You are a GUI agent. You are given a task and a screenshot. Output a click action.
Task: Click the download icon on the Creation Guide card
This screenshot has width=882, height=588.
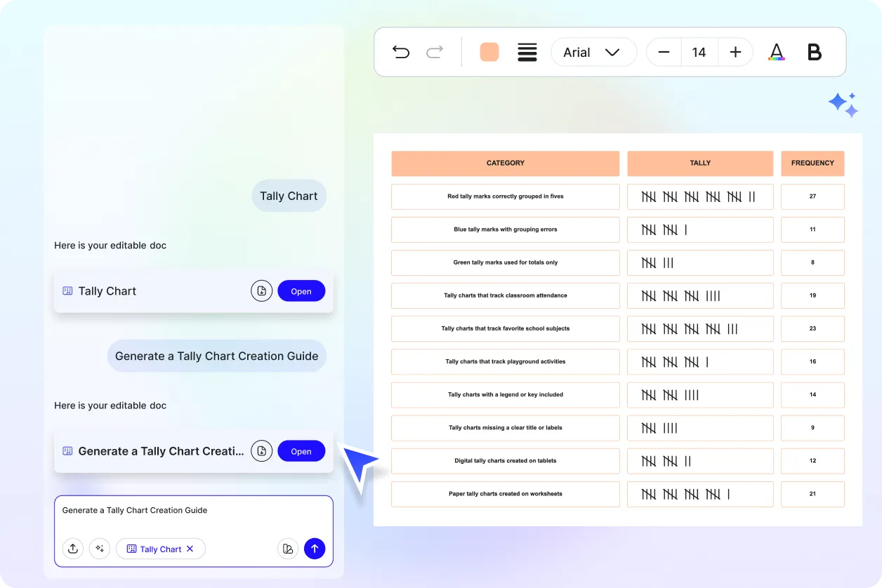point(261,450)
